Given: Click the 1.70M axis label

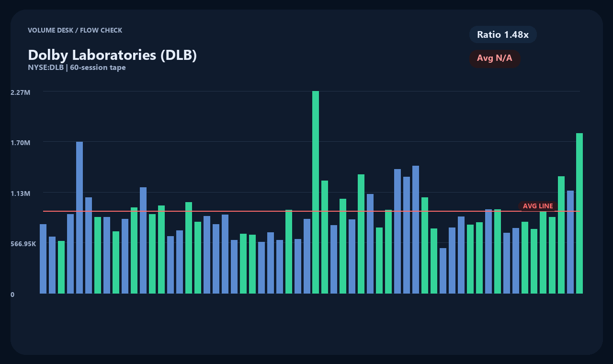Looking at the screenshot, I should point(21,143).
